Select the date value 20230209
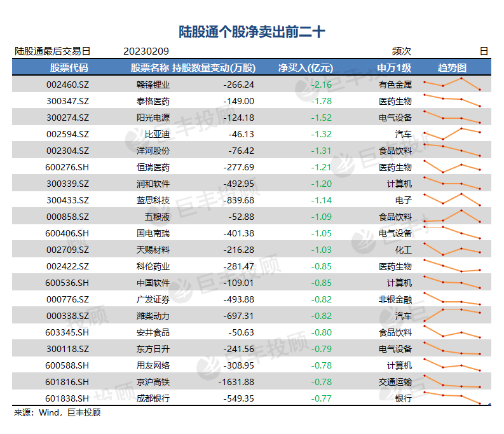The height and width of the screenshot is (434, 504). [146, 51]
